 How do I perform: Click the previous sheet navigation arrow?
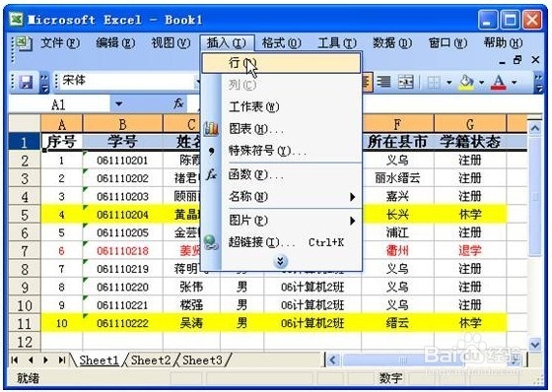click(31, 359)
